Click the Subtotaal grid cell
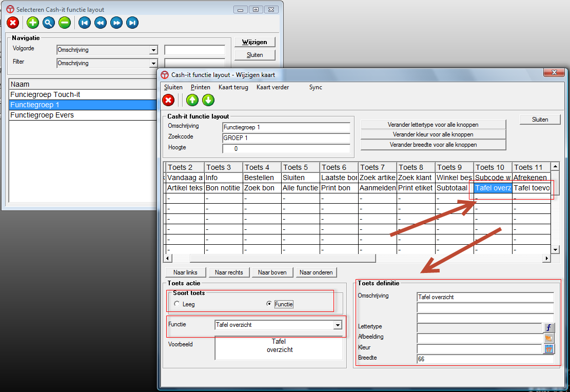570x392 pixels. pos(455,188)
